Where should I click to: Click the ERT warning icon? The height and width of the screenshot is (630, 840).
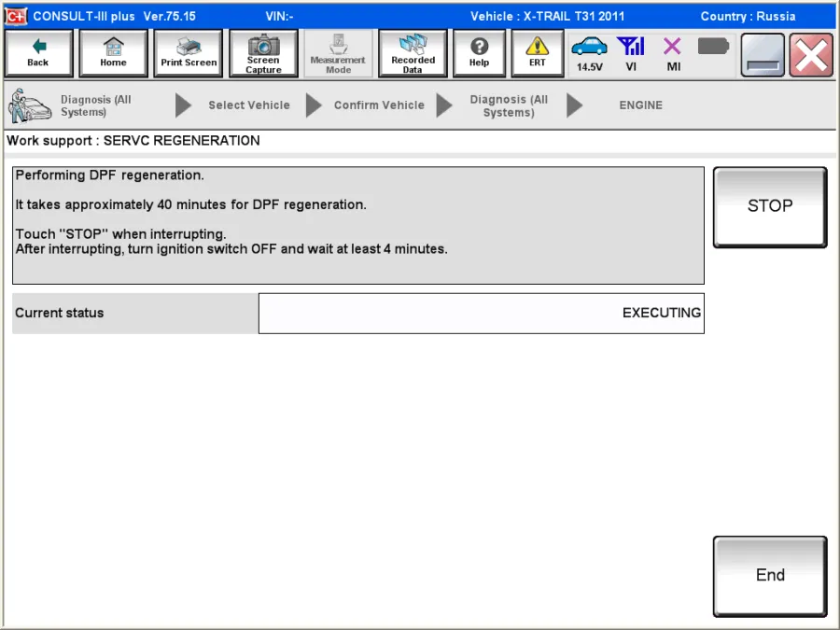(538, 53)
